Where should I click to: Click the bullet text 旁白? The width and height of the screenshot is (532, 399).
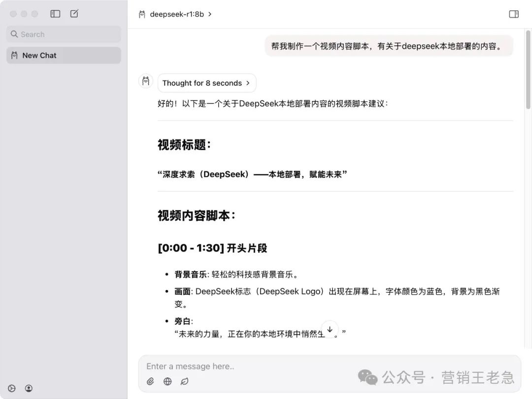[183, 321]
